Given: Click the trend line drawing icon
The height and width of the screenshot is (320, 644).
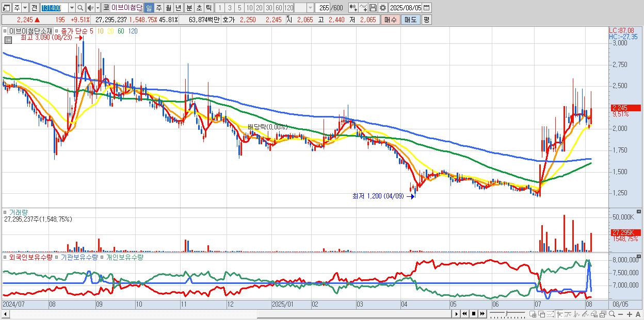Looking at the screenshot, I should 568,314.
